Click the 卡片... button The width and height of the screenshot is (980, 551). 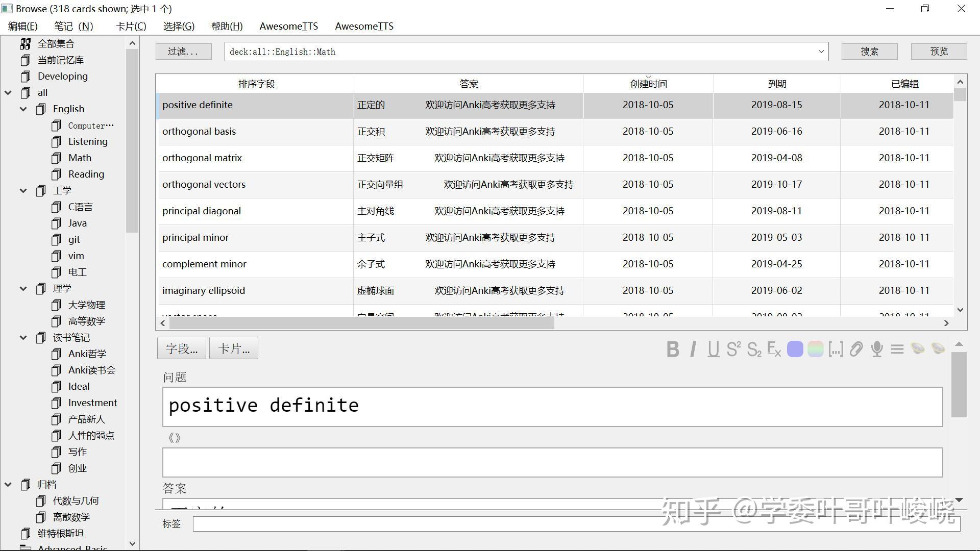(x=234, y=348)
